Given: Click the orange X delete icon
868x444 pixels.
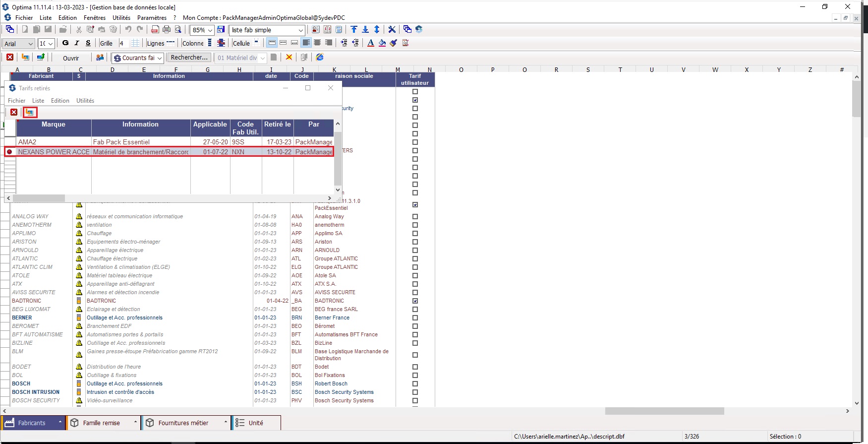Looking at the screenshot, I should point(289,58).
